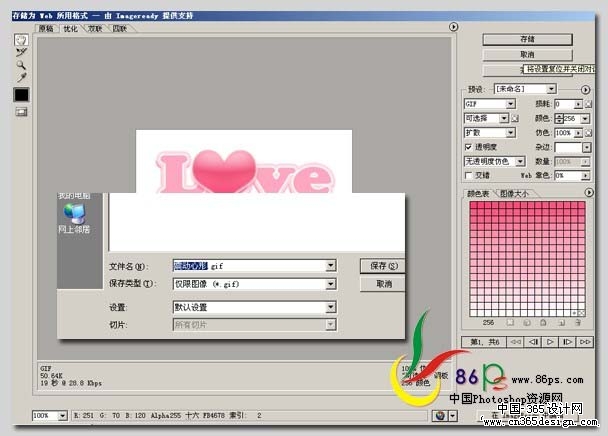Screen dimensions: 608x436
Task: Open the 杂边 matte color dropdown
Action: point(587,147)
